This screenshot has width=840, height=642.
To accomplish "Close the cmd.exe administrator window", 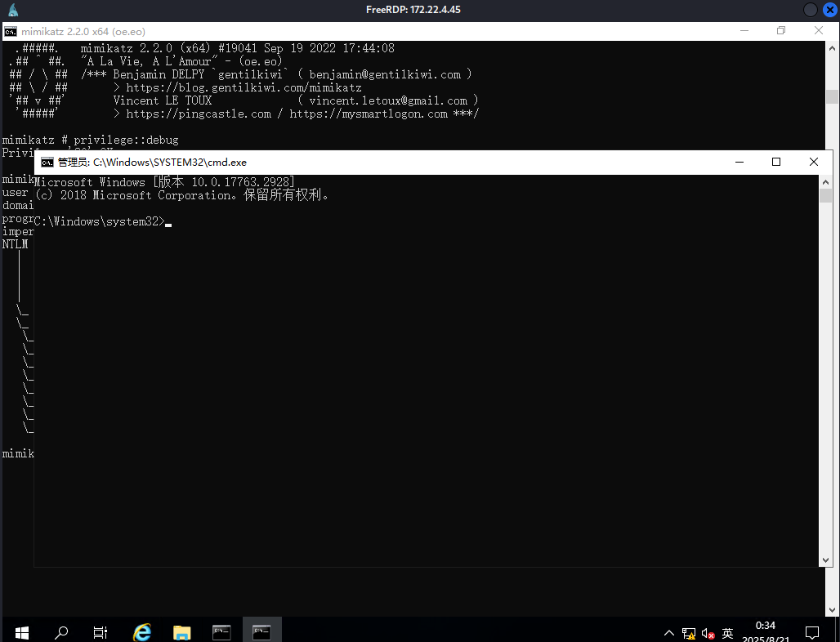I will point(813,162).
